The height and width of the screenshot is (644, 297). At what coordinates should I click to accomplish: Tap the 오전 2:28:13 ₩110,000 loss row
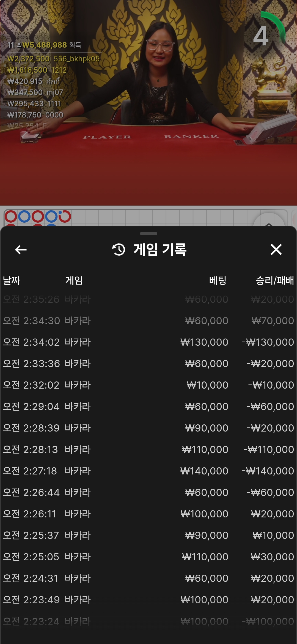(x=148, y=449)
